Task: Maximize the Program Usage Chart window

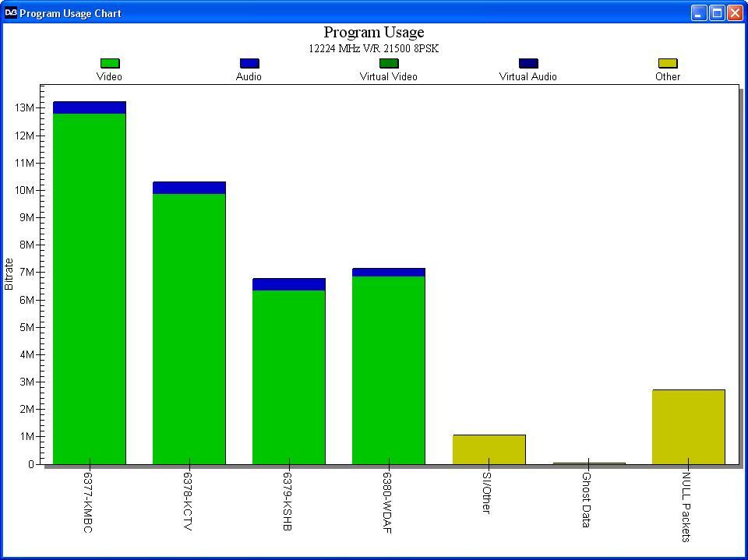Action: 717,12
